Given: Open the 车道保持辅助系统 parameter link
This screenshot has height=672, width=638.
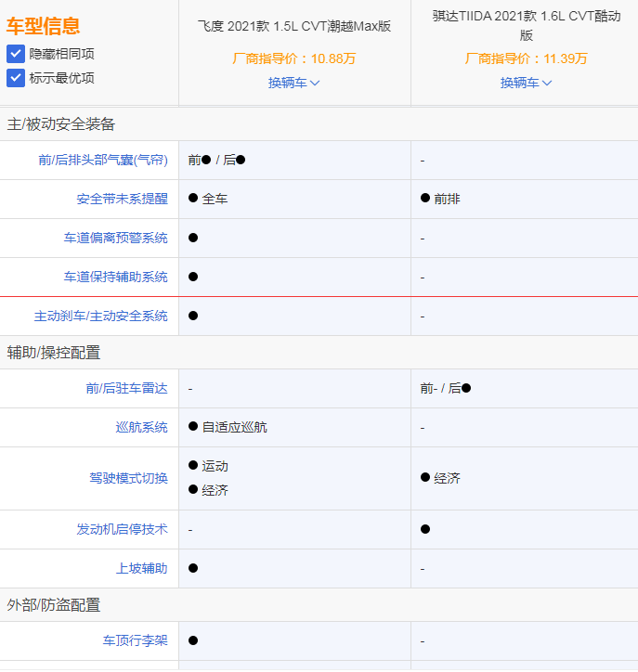Looking at the screenshot, I should pos(115,277).
